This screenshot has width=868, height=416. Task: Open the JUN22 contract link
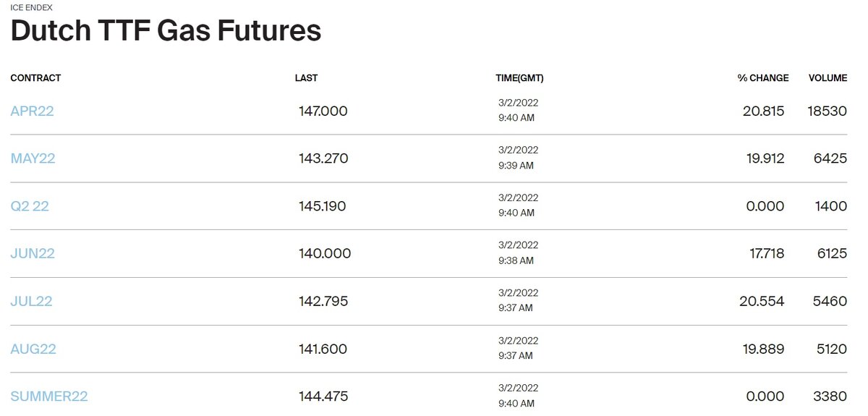33,254
